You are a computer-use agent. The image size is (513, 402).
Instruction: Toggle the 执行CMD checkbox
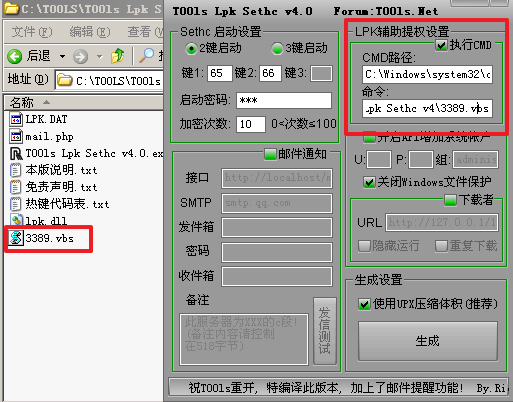(441, 45)
